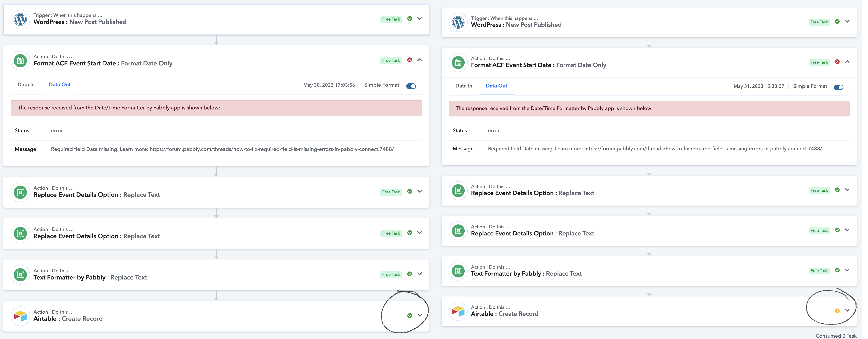
Task: Click green success icon on left WordPress trigger
Action: click(409, 19)
